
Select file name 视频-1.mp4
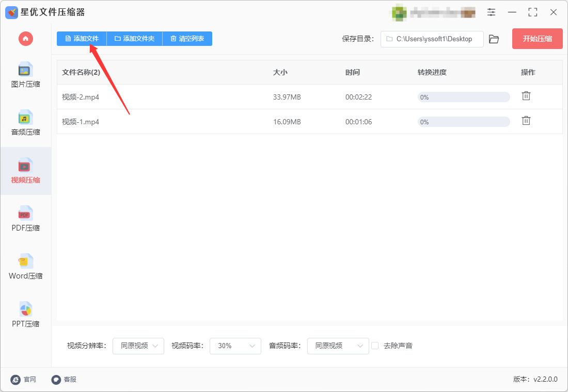(x=81, y=122)
